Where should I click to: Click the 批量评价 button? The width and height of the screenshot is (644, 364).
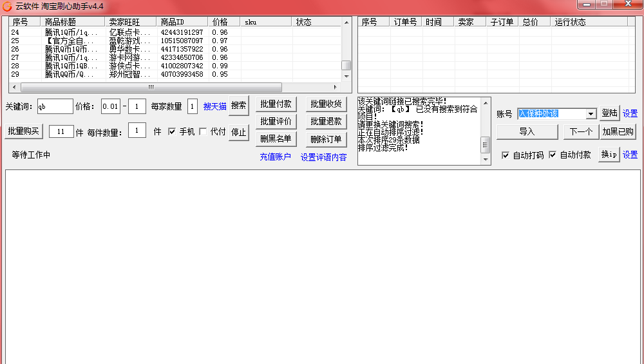[x=276, y=122]
